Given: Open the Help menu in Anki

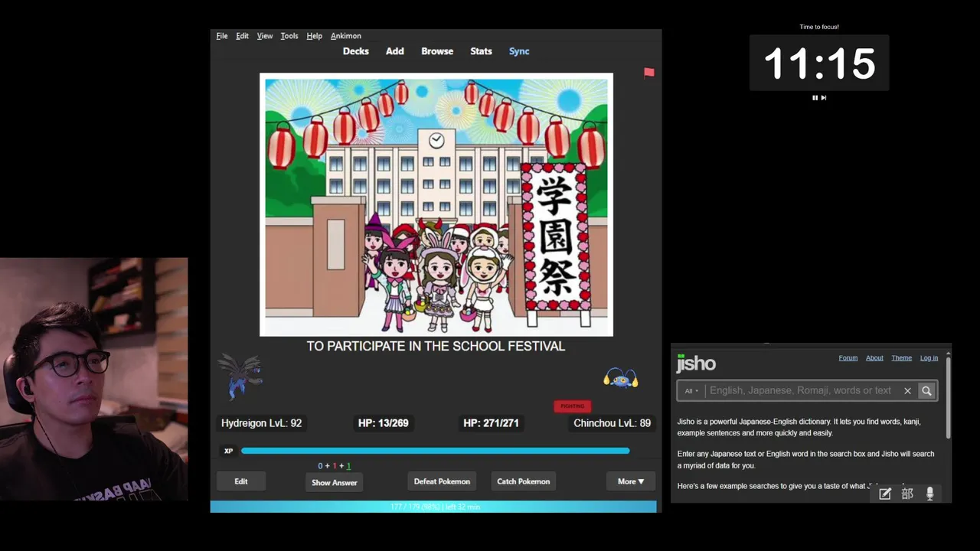Looking at the screenshot, I should (314, 36).
